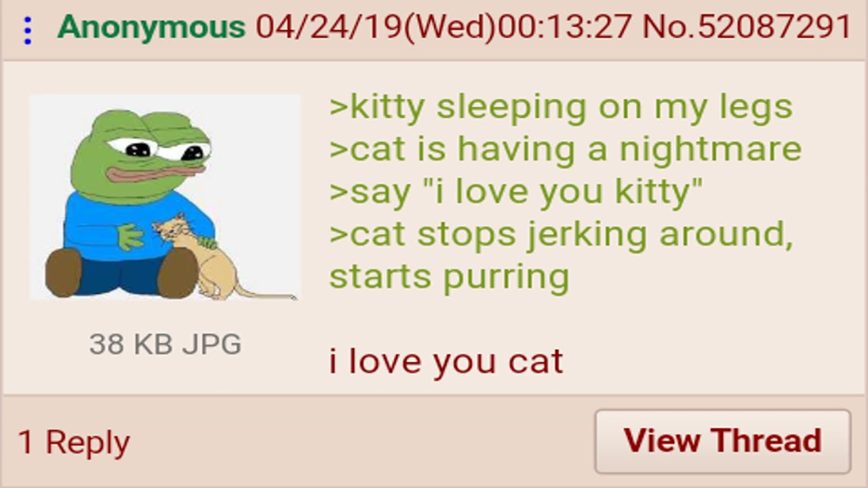Click the 00:13:27 post time

click(x=567, y=27)
